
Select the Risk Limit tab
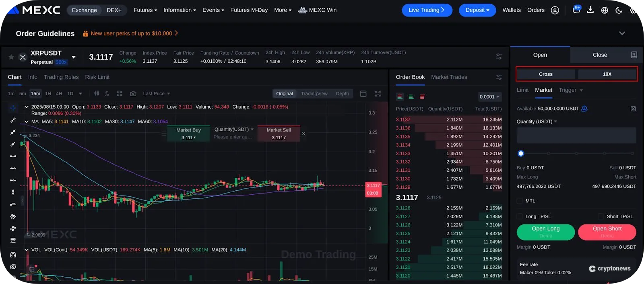[x=97, y=77]
